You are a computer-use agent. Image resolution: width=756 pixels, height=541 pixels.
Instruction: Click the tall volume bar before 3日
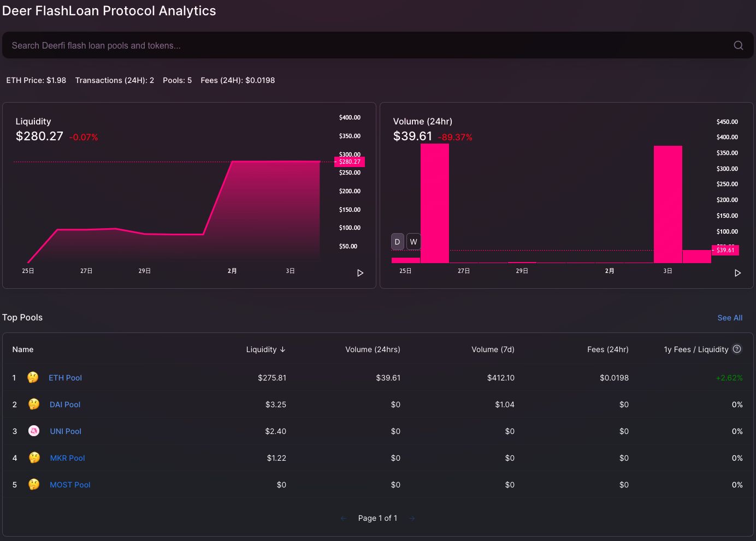pos(668,204)
